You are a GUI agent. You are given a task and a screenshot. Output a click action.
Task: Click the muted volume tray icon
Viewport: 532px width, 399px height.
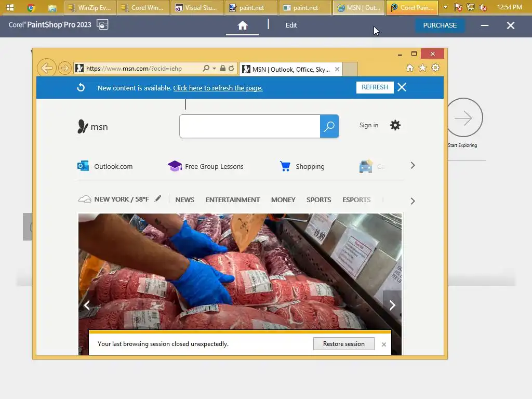coord(483,7)
